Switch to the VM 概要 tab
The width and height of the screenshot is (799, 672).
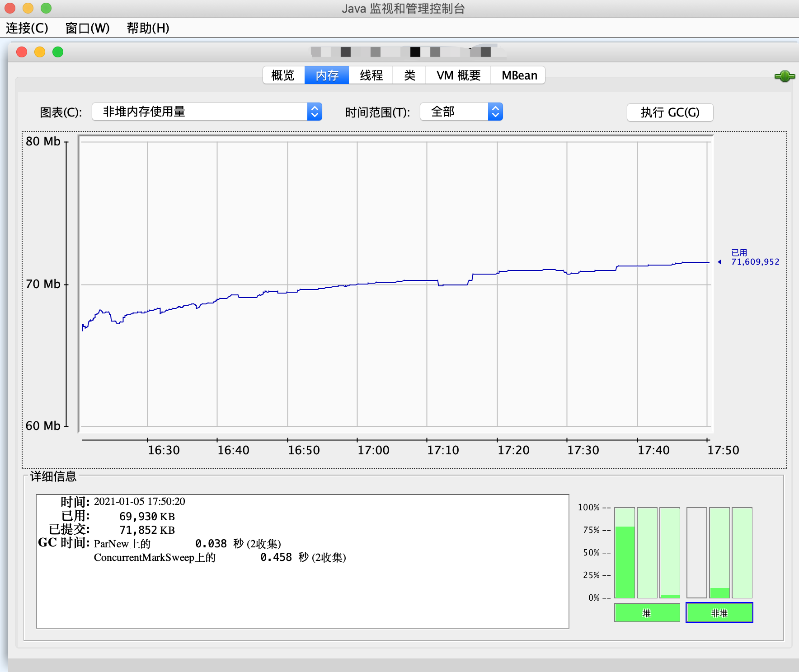click(458, 75)
